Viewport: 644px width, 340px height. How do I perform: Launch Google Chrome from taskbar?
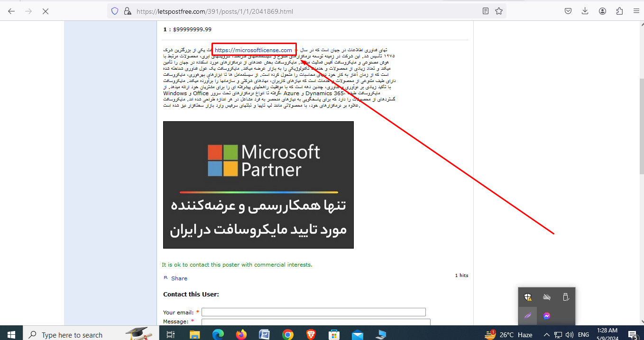[x=287, y=334]
